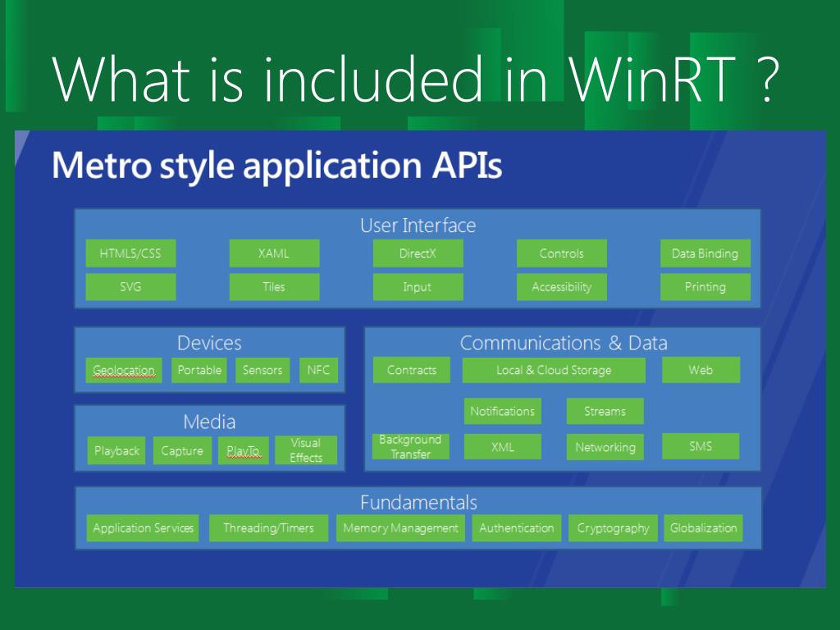The height and width of the screenshot is (630, 840).
Task: Select the Devices section heading
Action: pos(209,343)
